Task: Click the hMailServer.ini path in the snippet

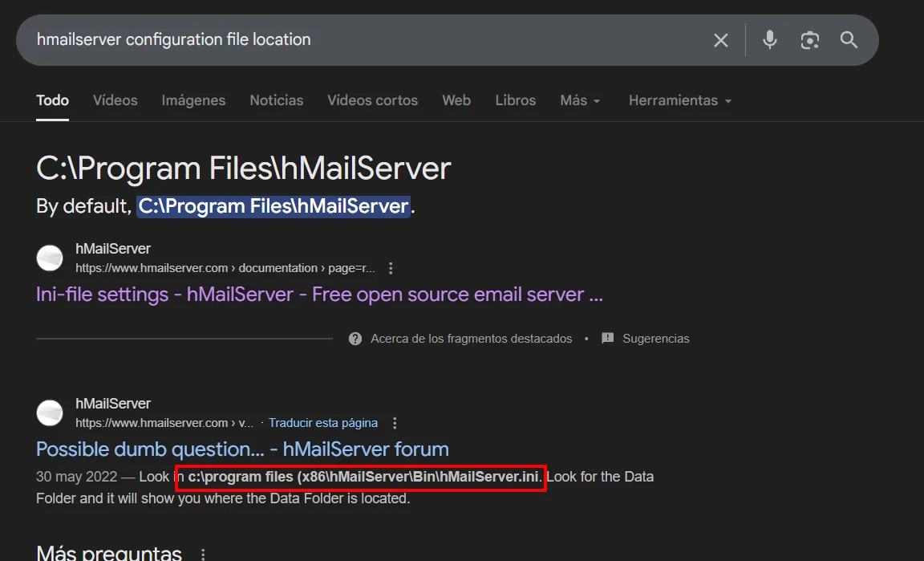Action: point(363,477)
